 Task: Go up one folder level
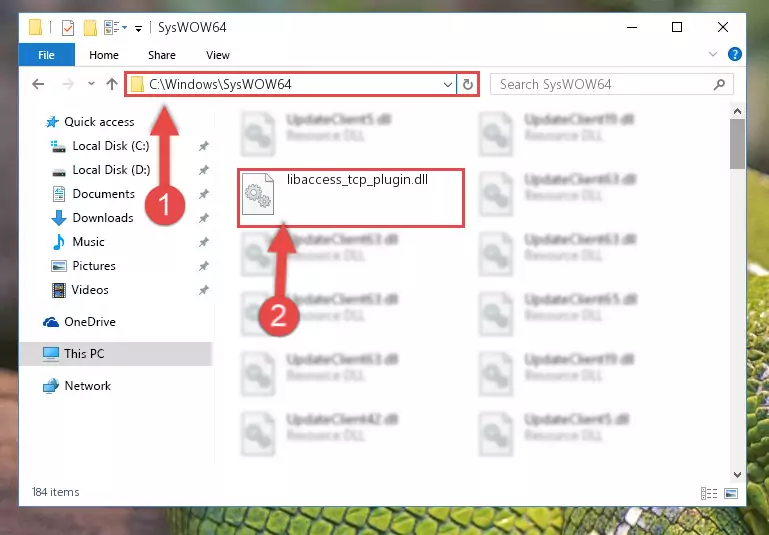coord(112,84)
